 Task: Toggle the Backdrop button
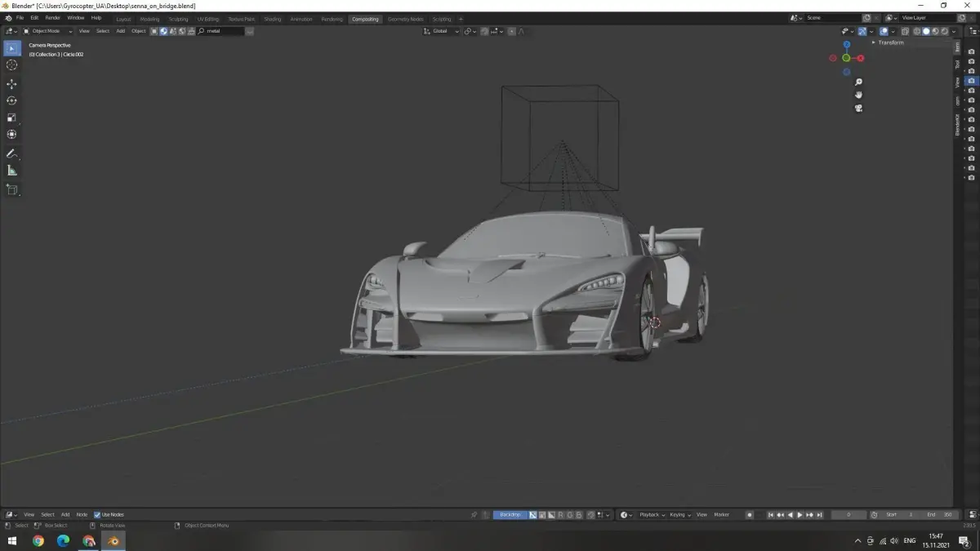point(510,515)
